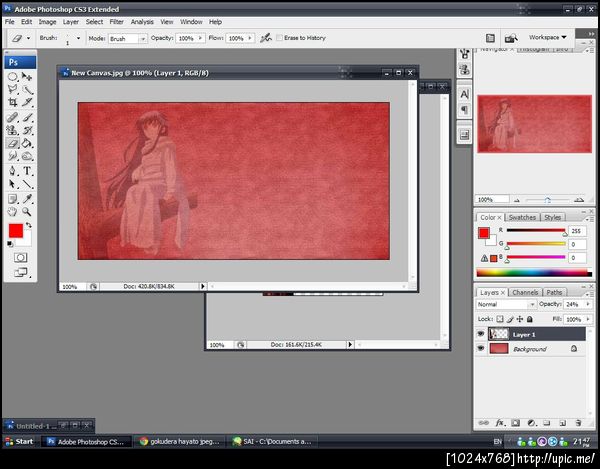Open the SAI taskbar button
Image resolution: width=600 pixels, height=469 pixels.
pos(274,441)
